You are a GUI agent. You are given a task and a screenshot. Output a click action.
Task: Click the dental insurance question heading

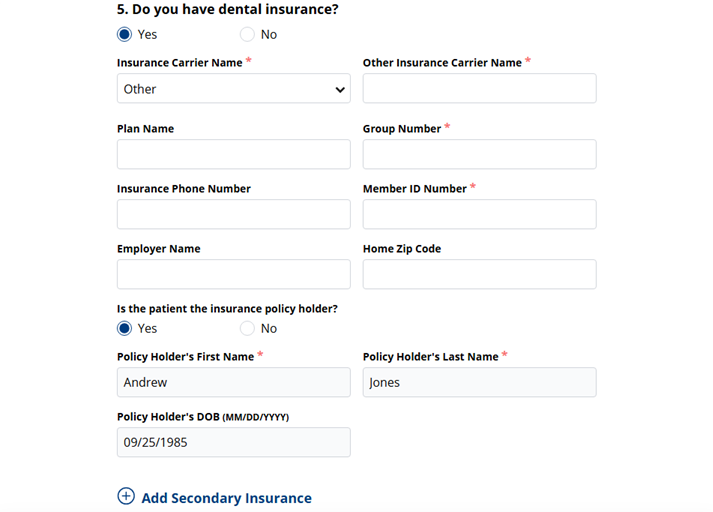click(227, 10)
